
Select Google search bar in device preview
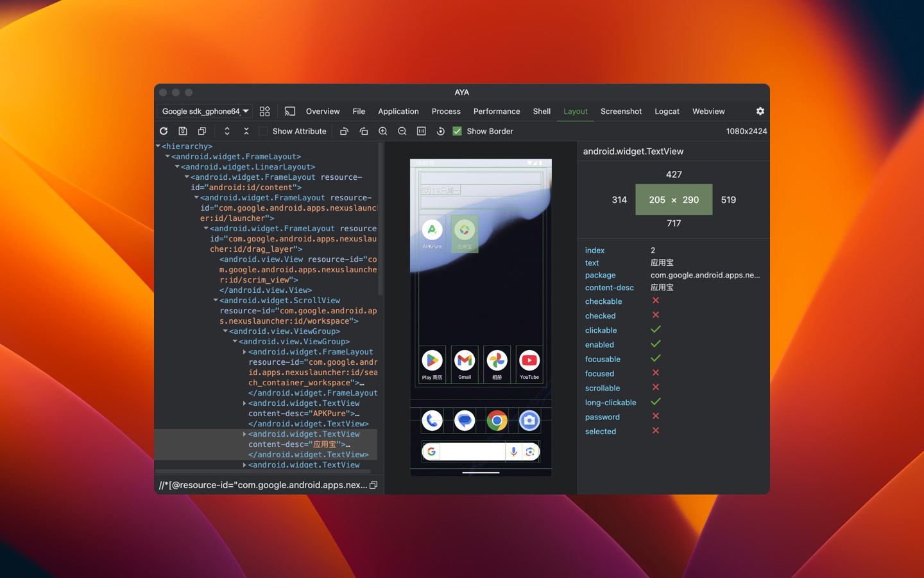(x=481, y=452)
